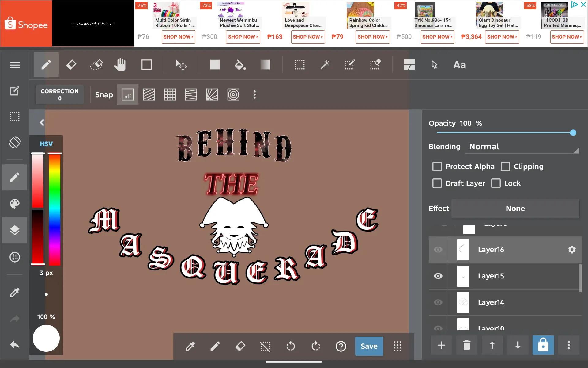Show Layer16 with eye icon
Image resolution: width=588 pixels, height=368 pixels.
tap(438, 250)
